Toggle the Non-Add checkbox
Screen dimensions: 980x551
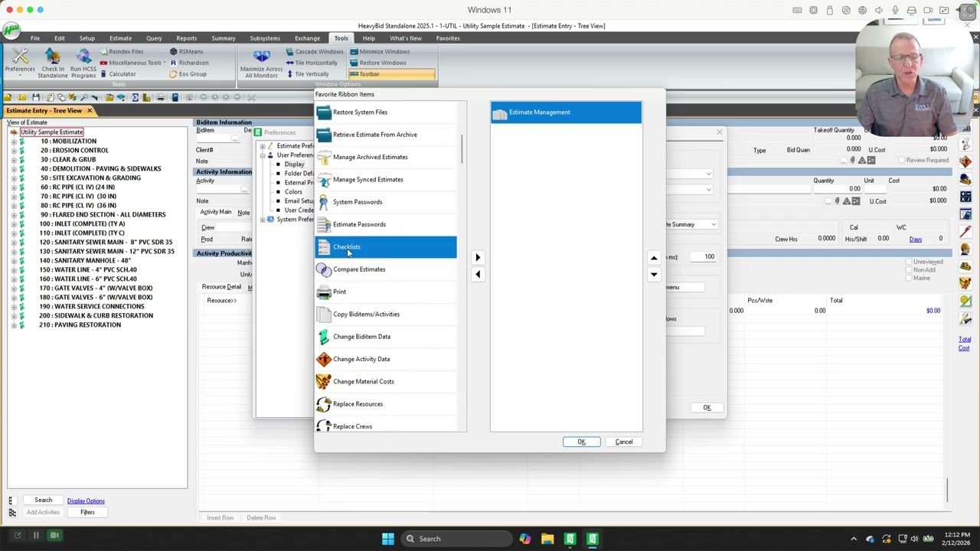pos(909,270)
